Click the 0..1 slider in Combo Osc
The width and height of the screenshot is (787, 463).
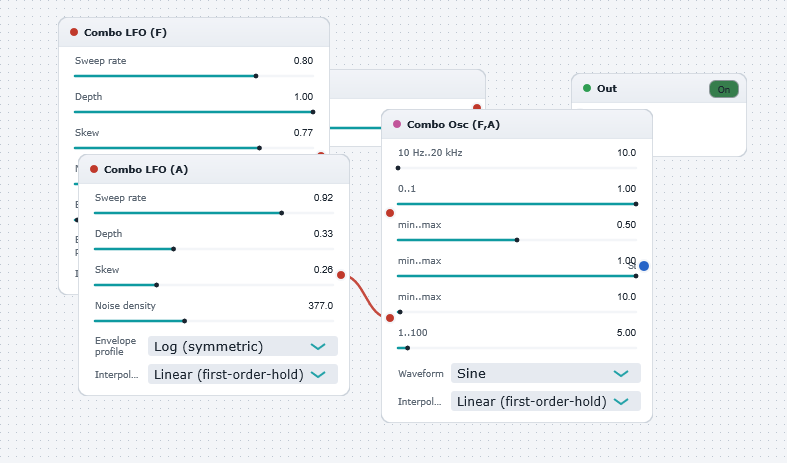pos(517,204)
